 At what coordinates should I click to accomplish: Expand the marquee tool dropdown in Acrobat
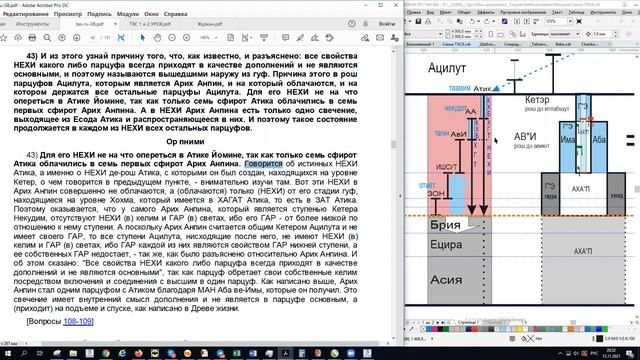[251, 38]
